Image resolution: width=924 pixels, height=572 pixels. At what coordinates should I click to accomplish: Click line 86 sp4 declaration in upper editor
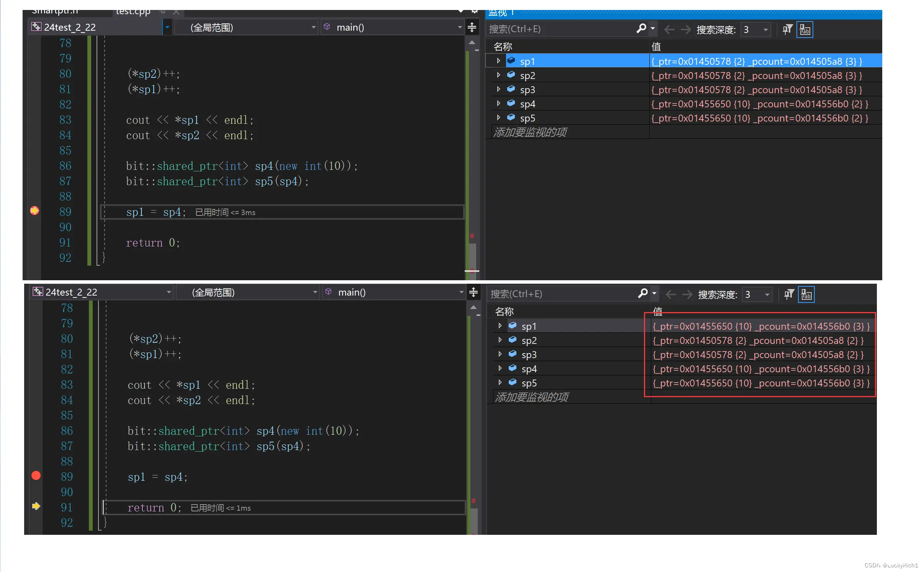pos(242,166)
